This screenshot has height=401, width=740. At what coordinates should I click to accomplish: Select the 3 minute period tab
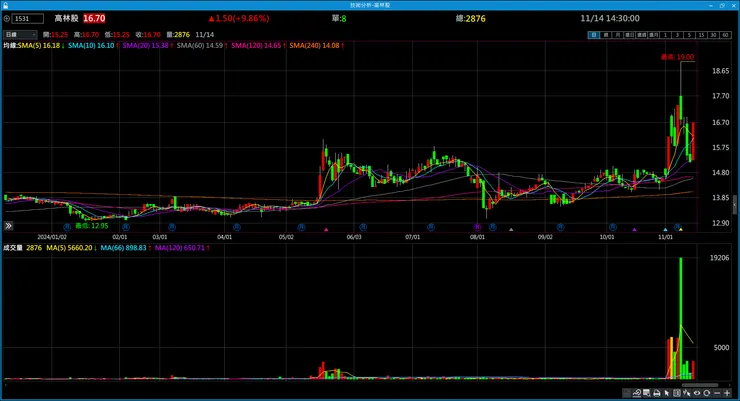click(677, 35)
